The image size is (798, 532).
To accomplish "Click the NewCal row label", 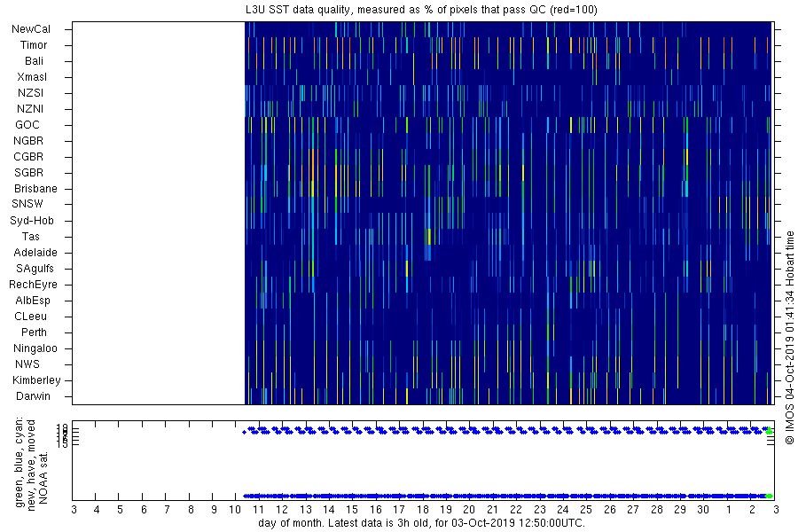I will pyautogui.click(x=31, y=29).
